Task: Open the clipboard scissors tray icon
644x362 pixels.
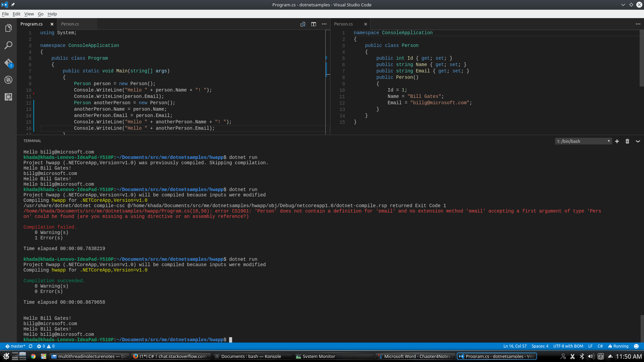Action: tap(573, 356)
